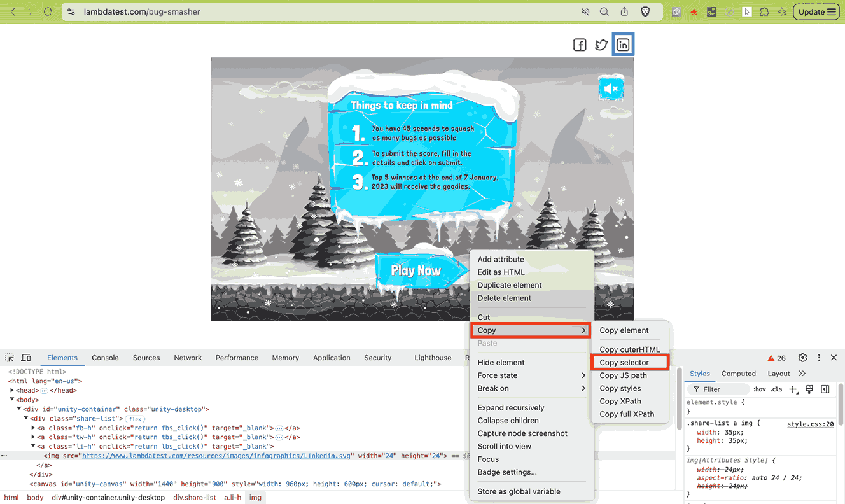This screenshot has width=845, height=504.
Task: Show more style pane tabs with the chevron
Action: [802, 374]
